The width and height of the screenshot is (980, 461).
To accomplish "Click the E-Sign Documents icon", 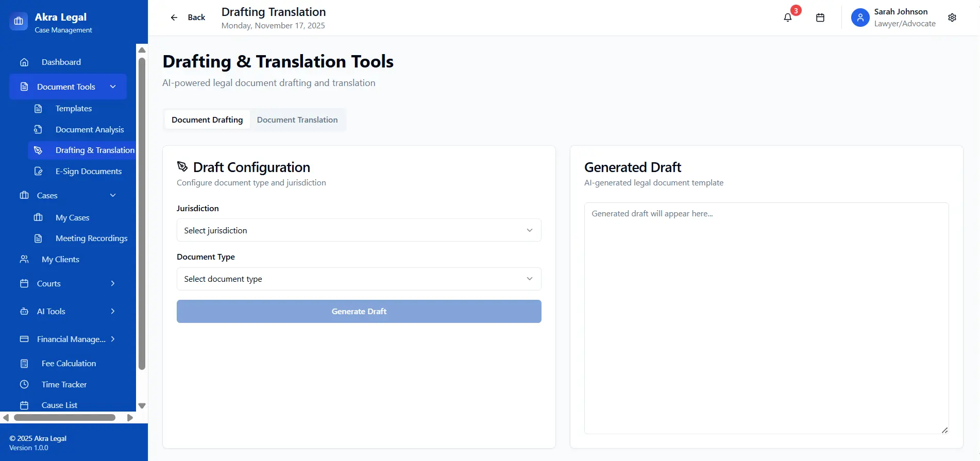I will click(x=38, y=172).
